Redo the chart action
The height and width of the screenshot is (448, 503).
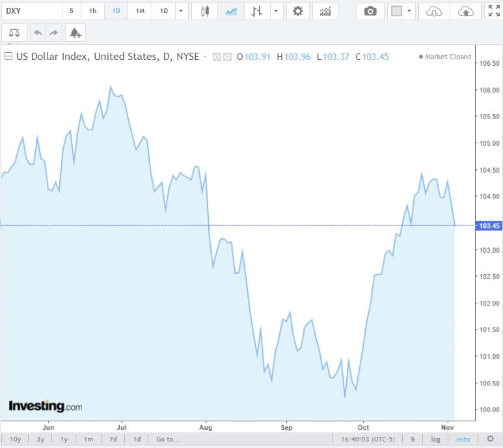pyautogui.click(x=54, y=33)
